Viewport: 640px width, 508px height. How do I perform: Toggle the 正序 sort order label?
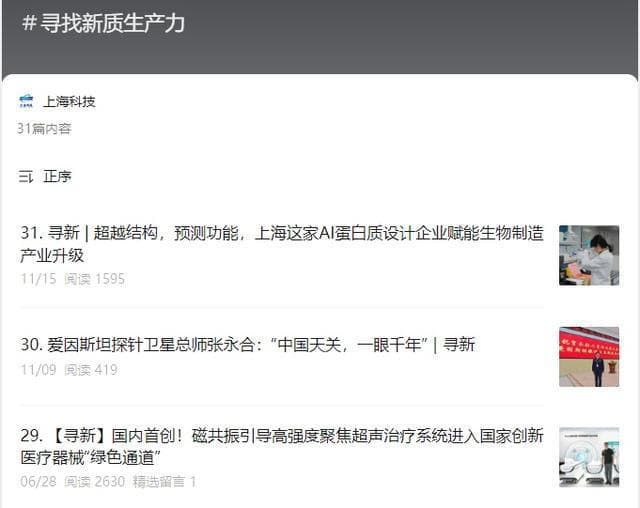pos(57,176)
